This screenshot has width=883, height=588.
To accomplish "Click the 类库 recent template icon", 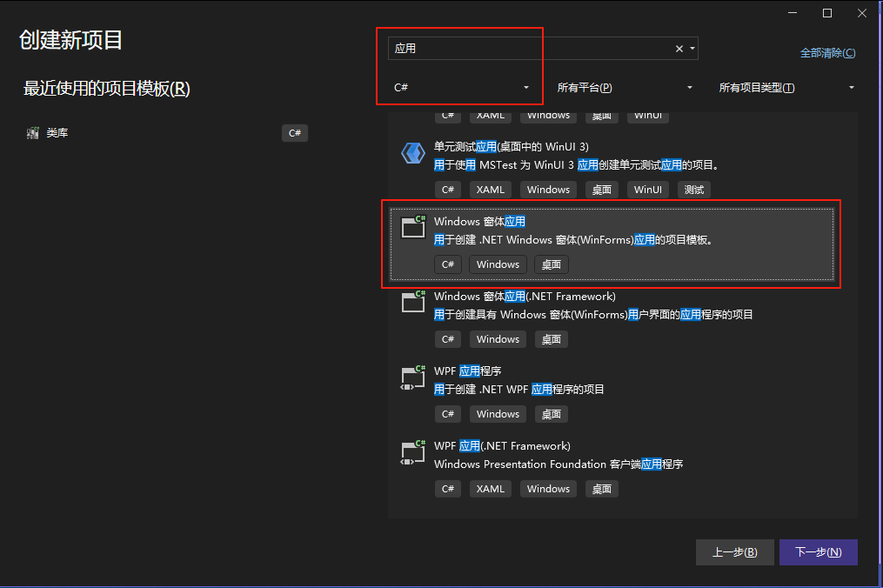I will tap(33, 133).
